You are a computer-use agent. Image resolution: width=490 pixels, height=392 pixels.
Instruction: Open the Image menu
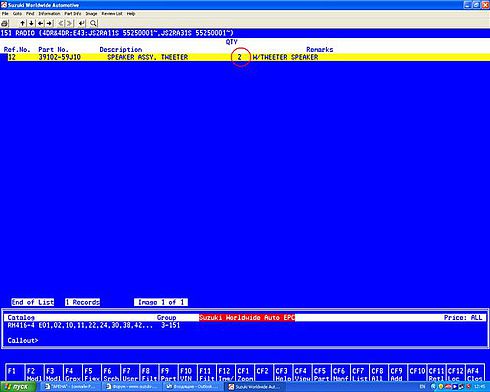click(x=91, y=14)
